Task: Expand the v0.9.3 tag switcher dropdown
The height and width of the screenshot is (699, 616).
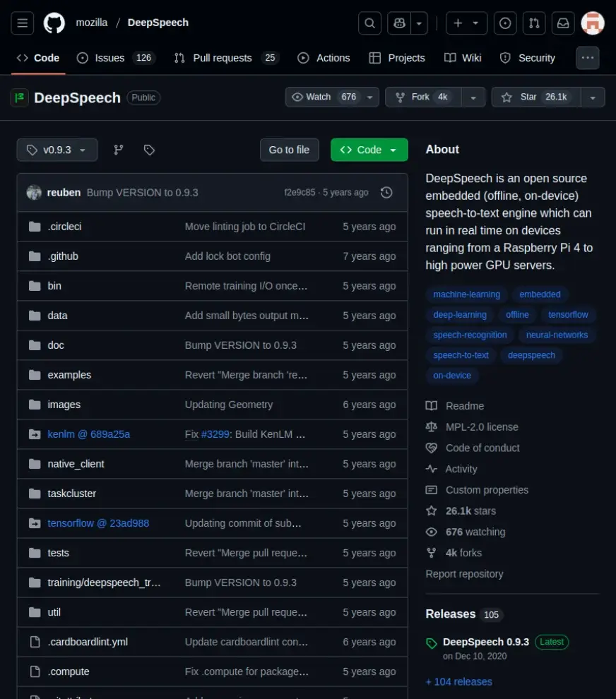Action: tap(57, 150)
